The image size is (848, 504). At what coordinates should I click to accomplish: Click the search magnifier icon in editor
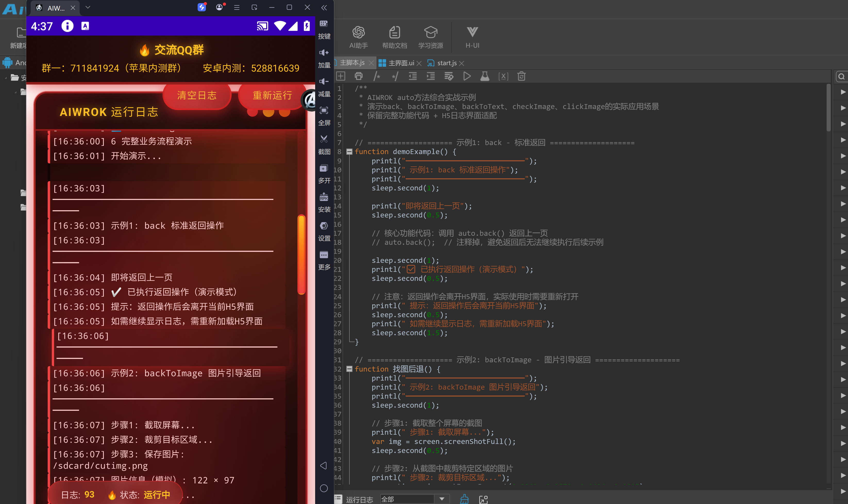[x=841, y=77]
